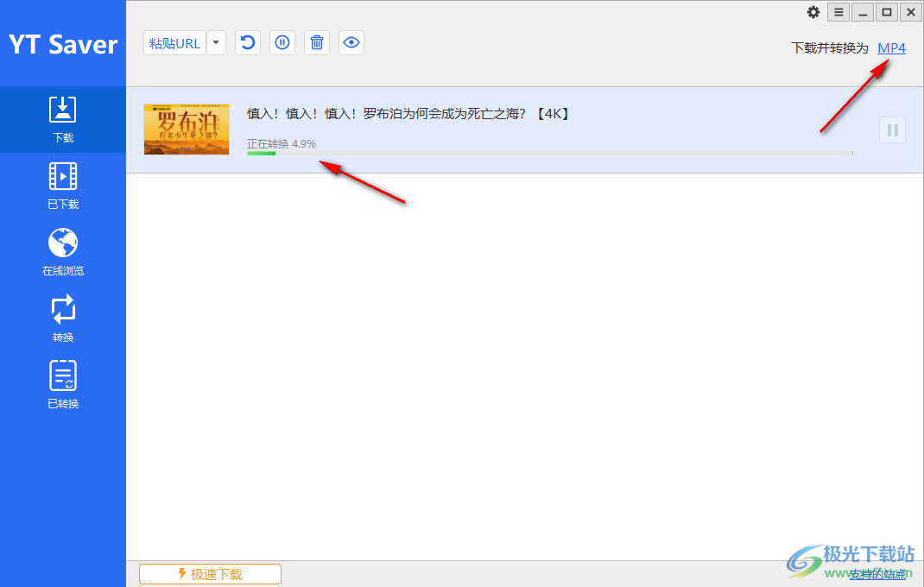
Task: Click the 正在转换 4.9% status text
Action: coord(282,144)
